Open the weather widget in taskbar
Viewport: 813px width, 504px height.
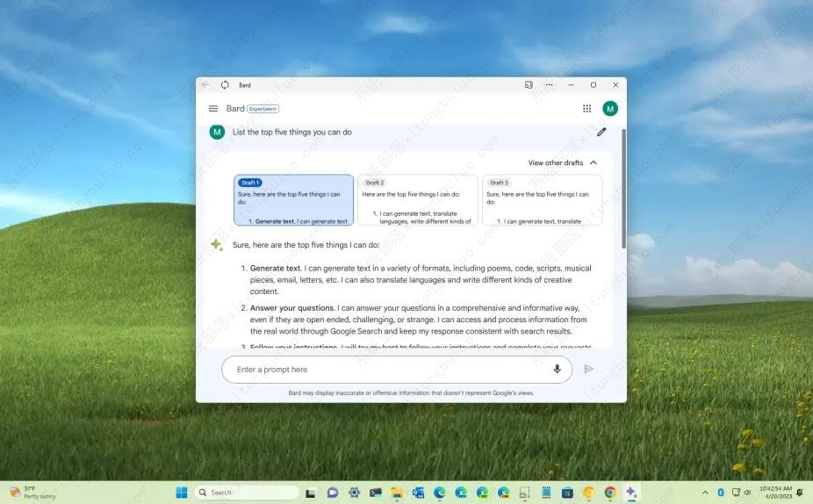tap(33, 492)
